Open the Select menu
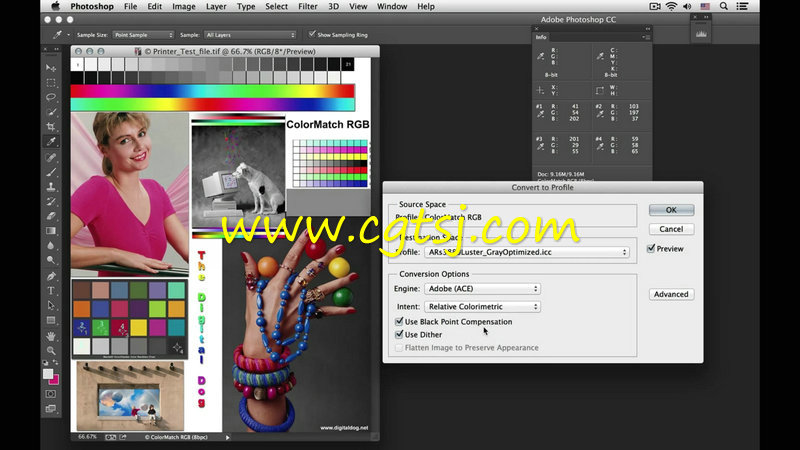The height and width of the screenshot is (450, 800). 276,7
